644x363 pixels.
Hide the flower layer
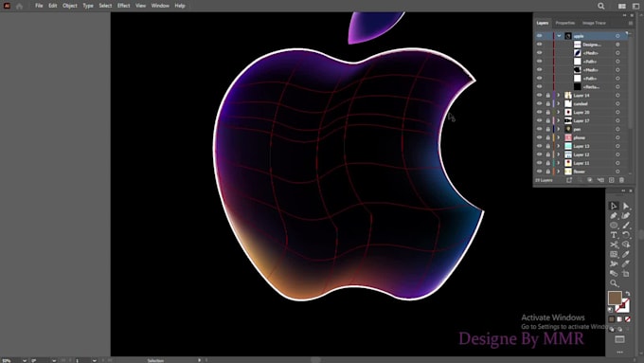539,172
